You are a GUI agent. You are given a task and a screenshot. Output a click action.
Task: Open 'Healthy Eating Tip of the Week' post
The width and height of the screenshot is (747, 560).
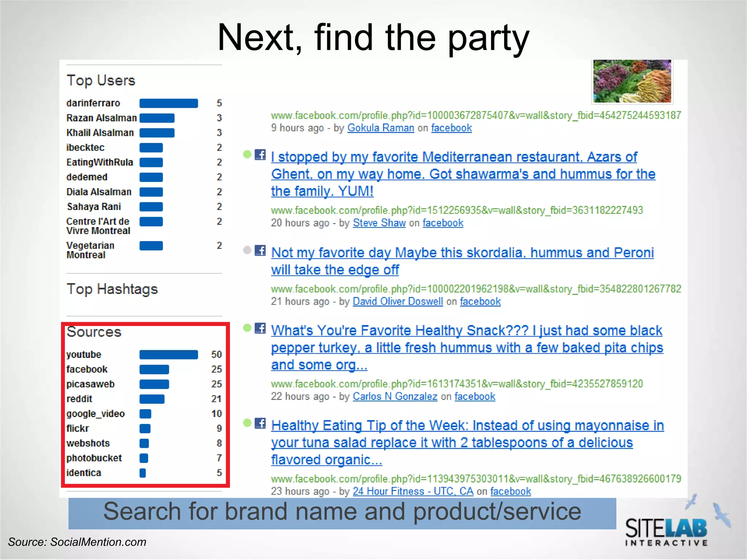pos(467,442)
